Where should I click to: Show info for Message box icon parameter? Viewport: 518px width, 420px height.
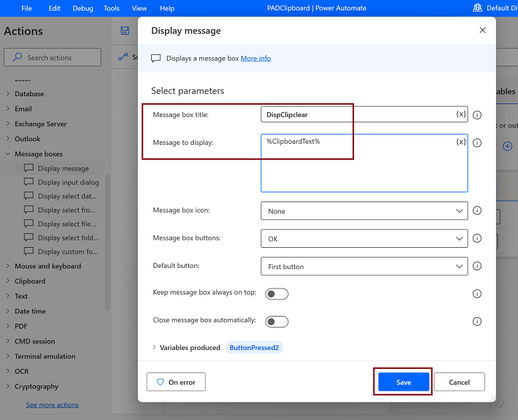(x=477, y=211)
